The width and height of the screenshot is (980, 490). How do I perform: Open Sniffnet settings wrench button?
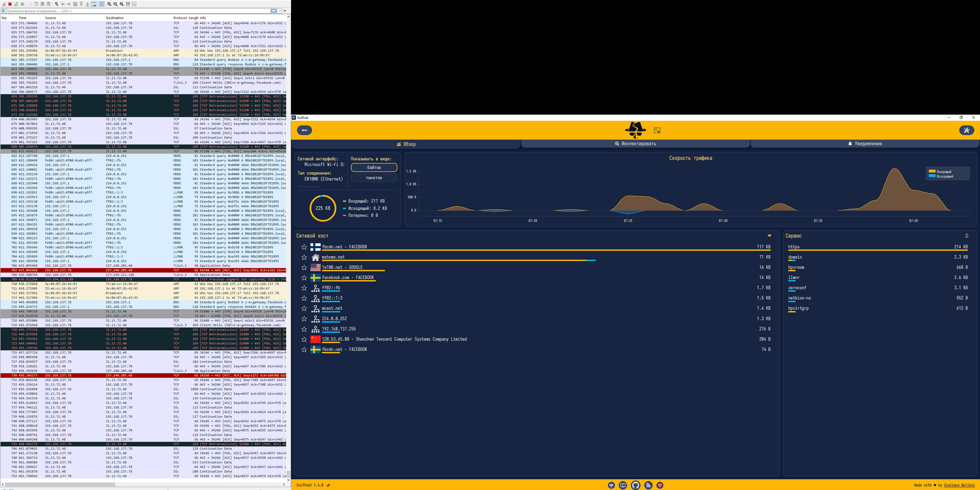tap(966, 130)
